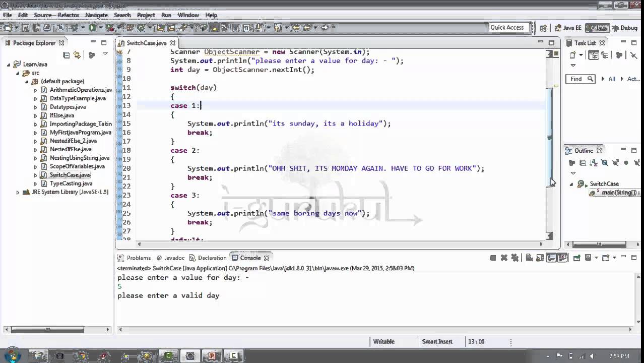This screenshot has height=363, width=644.
Task: Click the Save icon in the main toolbar
Action: point(25,28)
